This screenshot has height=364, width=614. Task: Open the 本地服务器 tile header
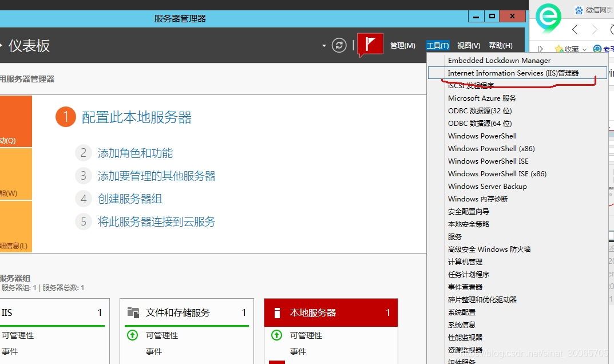pos(331,312)
